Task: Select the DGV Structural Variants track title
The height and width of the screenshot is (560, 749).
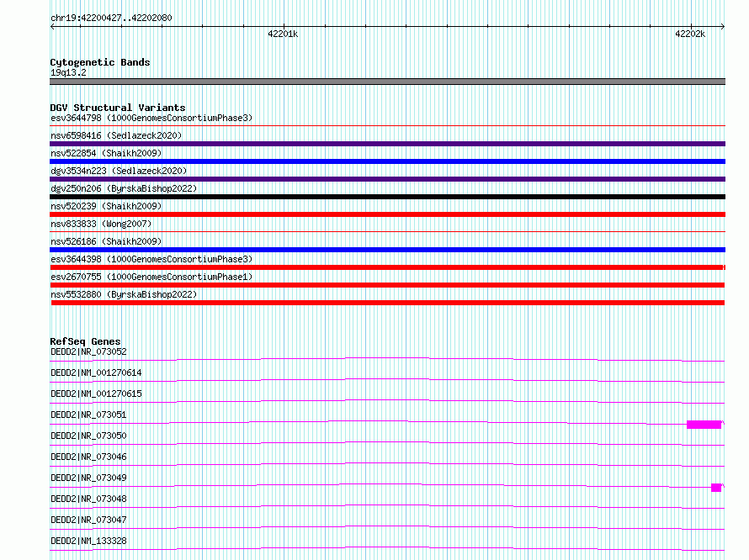Action: pos(118,108)
